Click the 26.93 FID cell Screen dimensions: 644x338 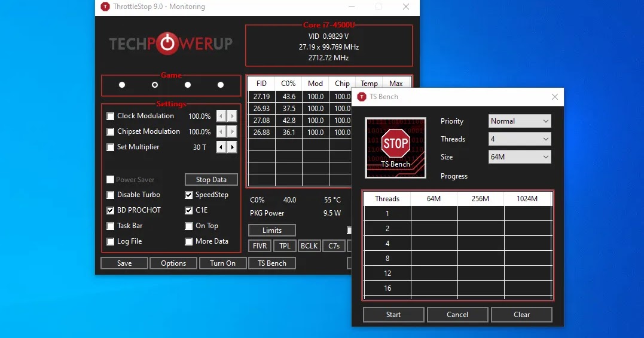pos(262,109)
